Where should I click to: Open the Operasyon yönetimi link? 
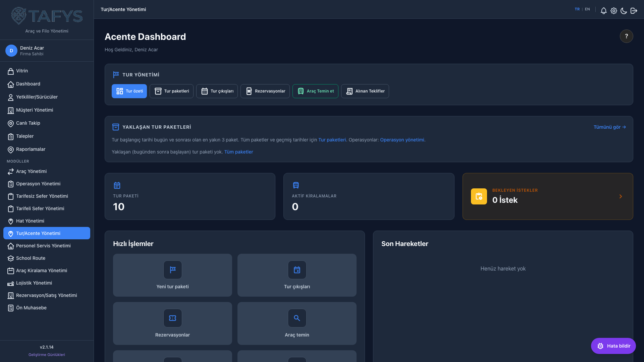(402, 140)
